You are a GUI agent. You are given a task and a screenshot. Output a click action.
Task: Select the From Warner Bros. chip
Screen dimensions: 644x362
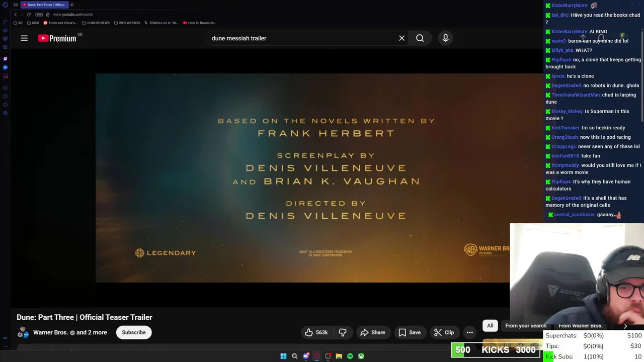tap(580, 326)
